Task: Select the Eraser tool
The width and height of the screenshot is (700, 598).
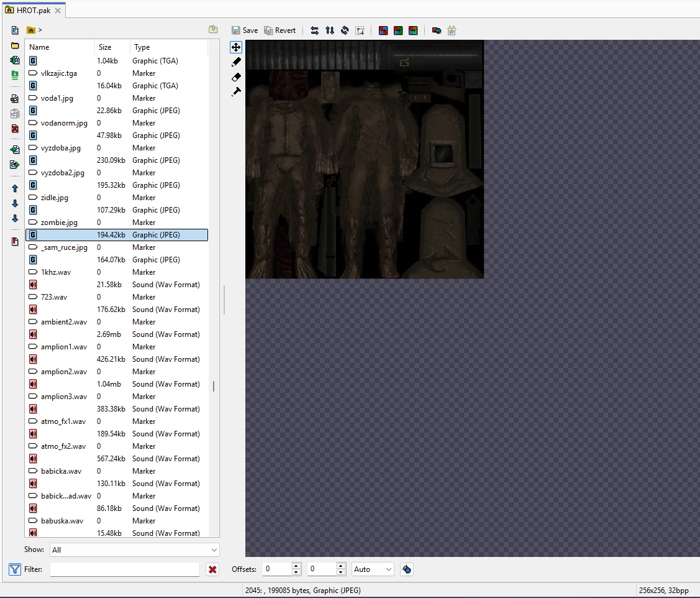Action: tap(236, 77)
